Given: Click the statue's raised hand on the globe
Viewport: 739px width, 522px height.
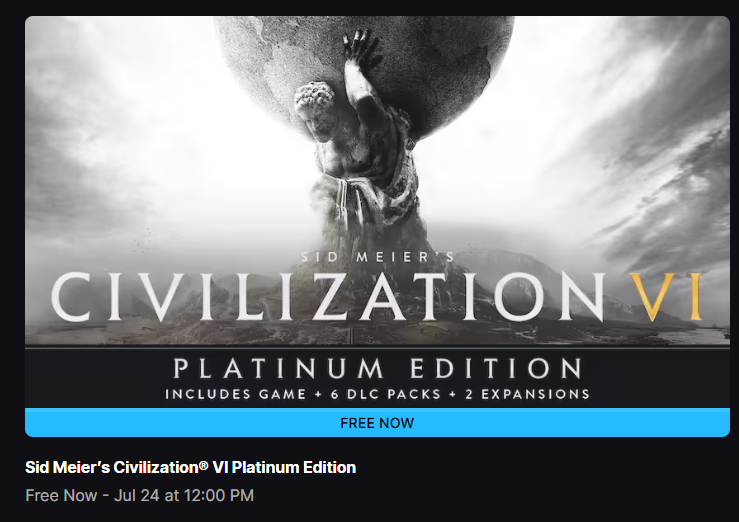Looking at the screenshot, I should [x=359, y=47].
